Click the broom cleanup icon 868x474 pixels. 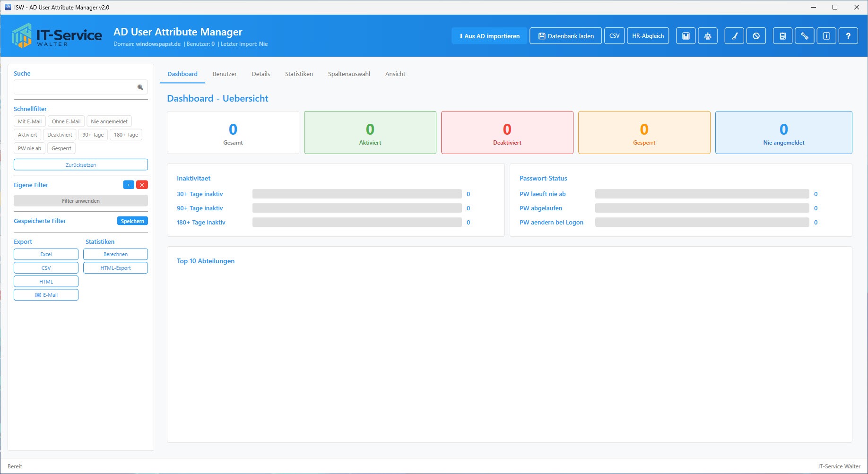click(734, 36)
